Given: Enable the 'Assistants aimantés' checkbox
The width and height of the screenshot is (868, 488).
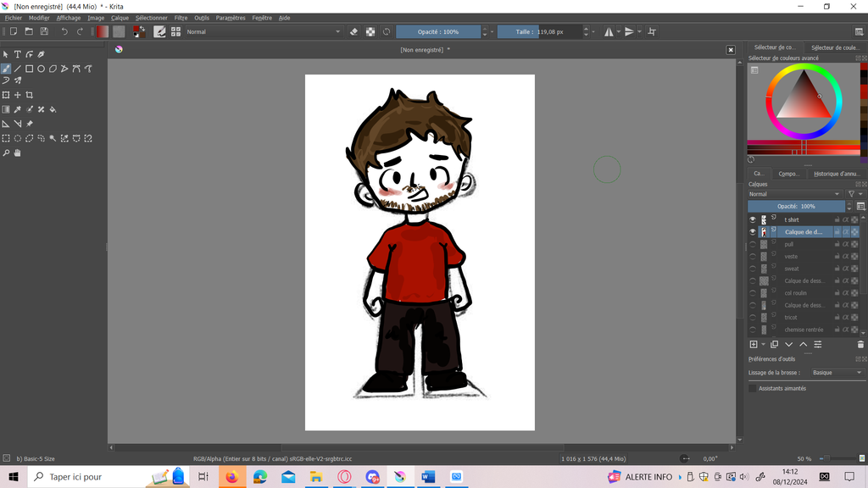Looking at the screenshot, I should 753,388.
